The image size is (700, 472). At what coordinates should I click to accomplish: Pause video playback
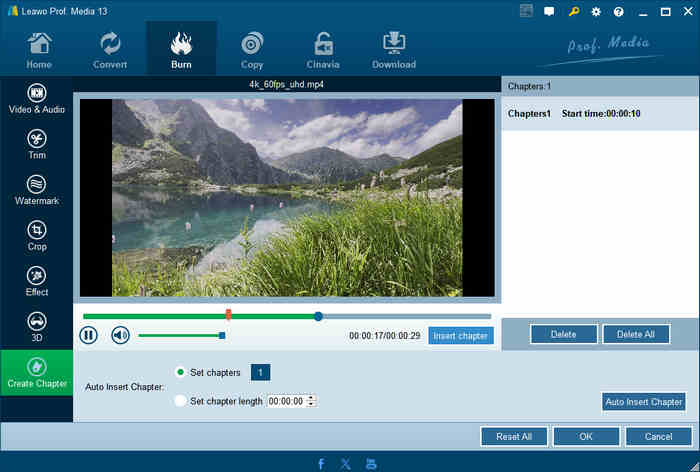88,335
